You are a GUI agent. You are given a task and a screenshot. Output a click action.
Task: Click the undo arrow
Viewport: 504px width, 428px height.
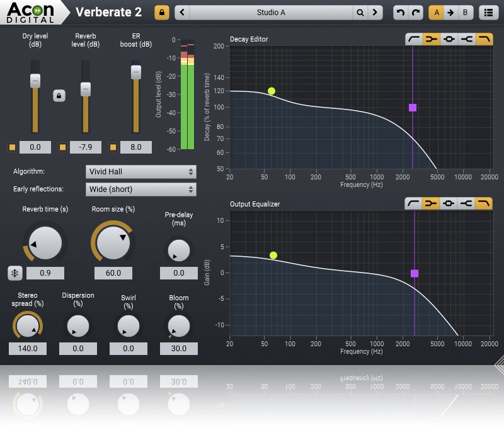click(400, 12)
